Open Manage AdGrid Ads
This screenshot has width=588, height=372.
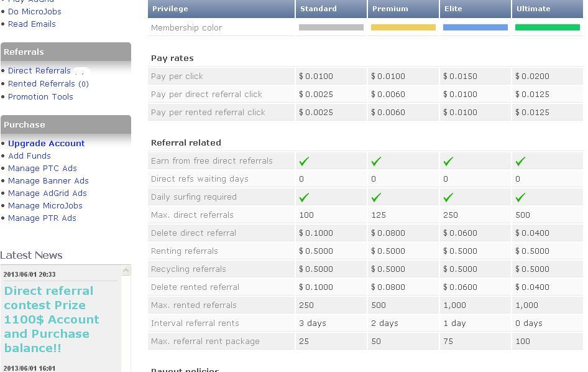click(47, 193)
